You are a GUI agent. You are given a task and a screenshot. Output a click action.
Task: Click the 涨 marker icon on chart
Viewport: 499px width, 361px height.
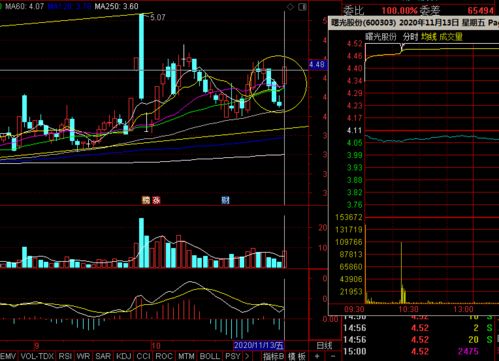pos(156,200)
